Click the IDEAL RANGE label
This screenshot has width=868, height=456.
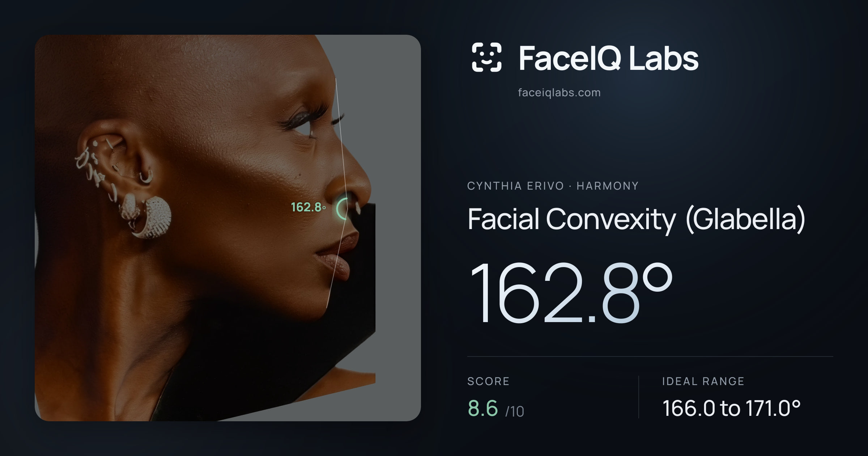[703, 381]
